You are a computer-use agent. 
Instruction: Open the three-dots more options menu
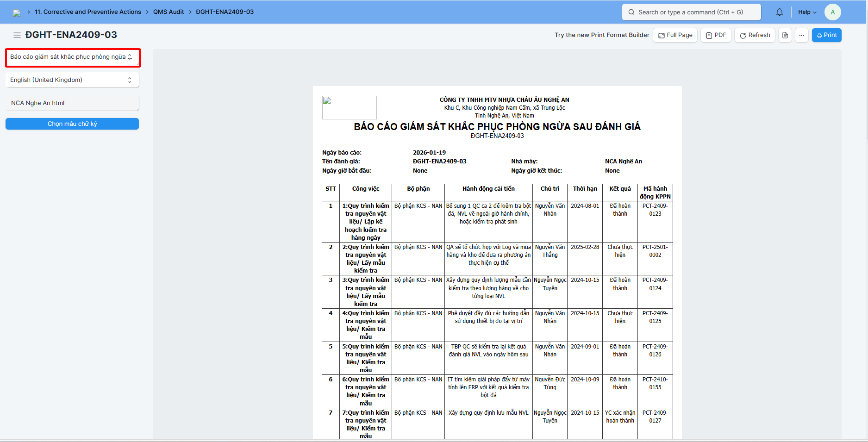(802, 35)
